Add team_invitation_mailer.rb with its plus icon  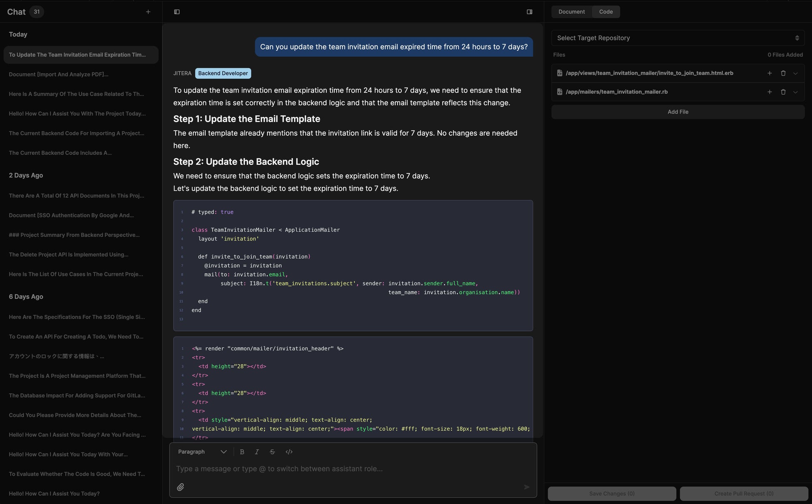770,92
